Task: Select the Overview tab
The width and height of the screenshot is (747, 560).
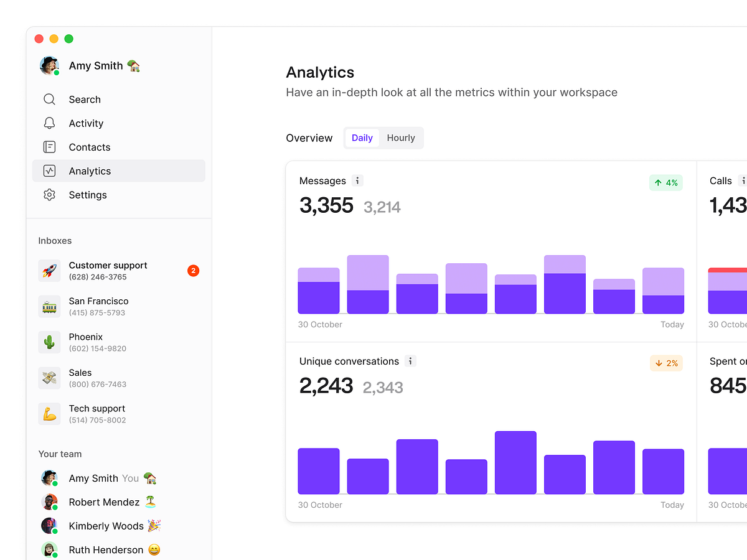Action: pos(309,138)
